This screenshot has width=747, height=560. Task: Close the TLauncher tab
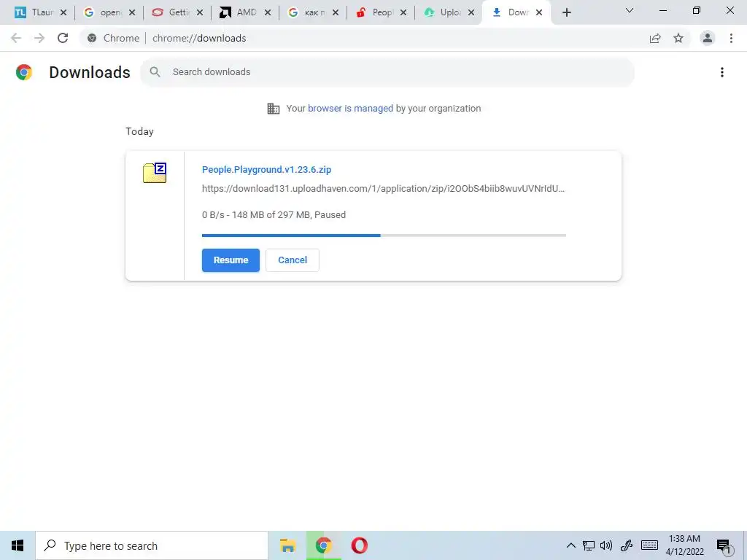tap(63, 13)
